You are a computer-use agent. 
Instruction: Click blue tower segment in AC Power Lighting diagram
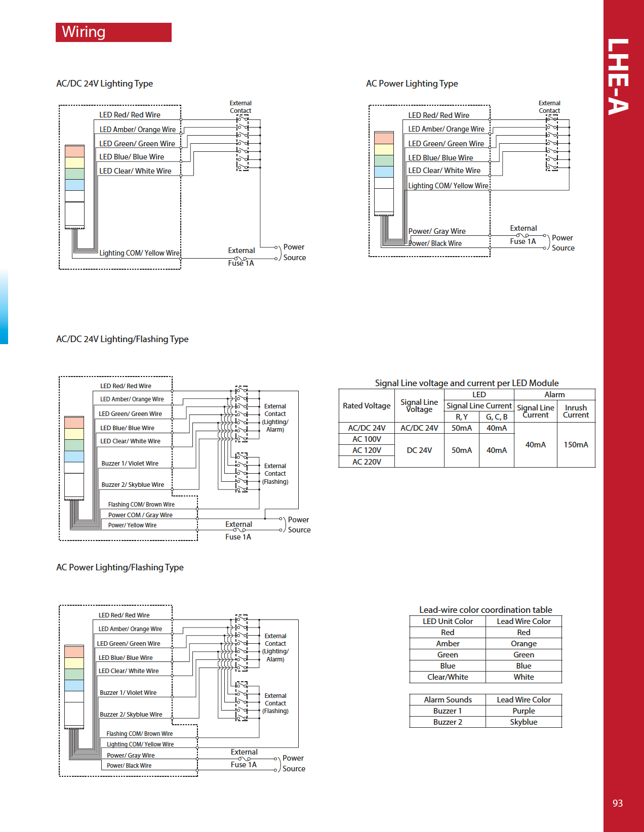pyautogui.click(x=384, y=172)
